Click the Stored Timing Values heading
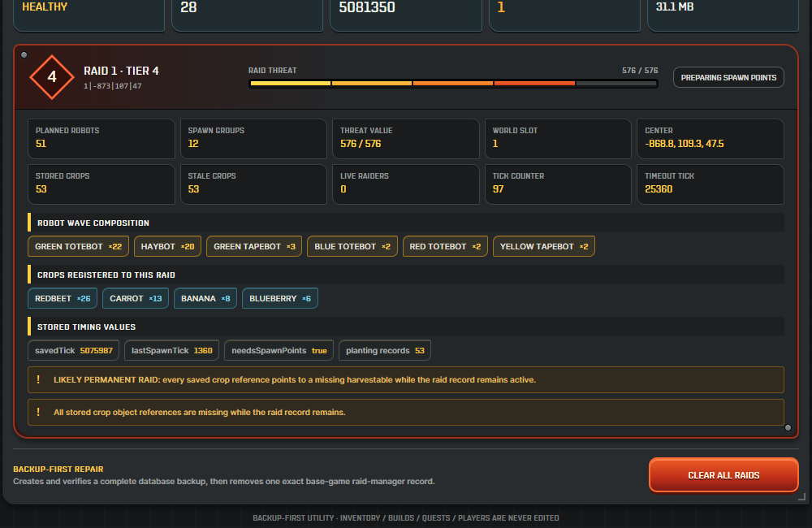812x528 pixels. point(87,327)
